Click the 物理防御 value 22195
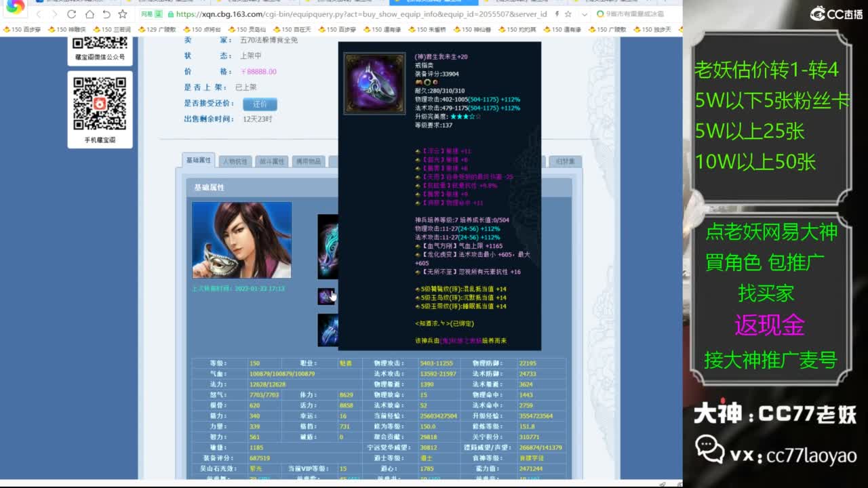Viewport: 868px width, 488px height. [528, 363]
